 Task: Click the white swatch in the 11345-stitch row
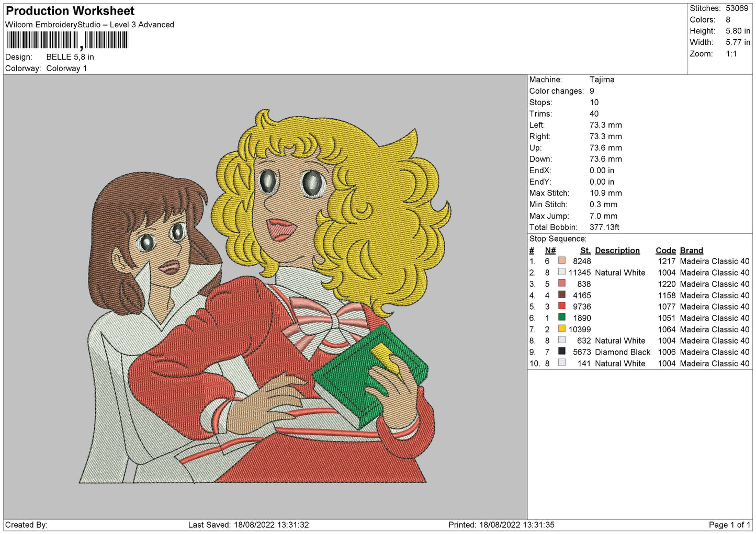pos(561,272)
